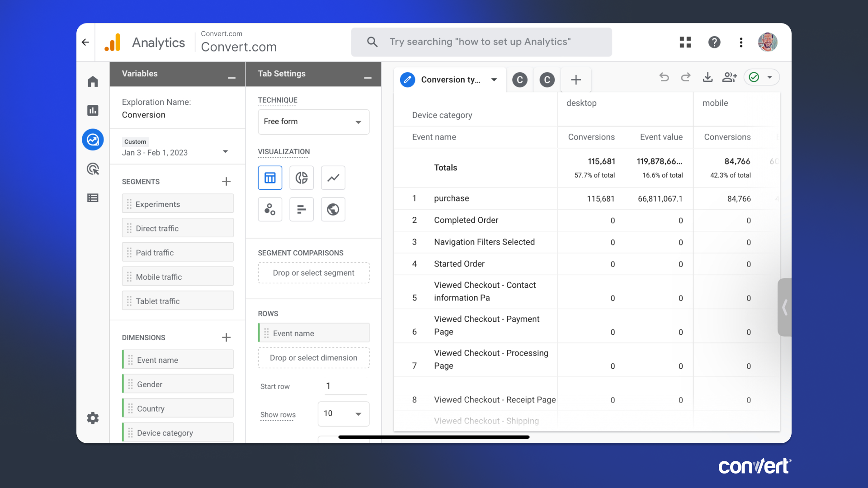Click the back arrow icon
Screen dimensions: 868x488
point(85,42)
